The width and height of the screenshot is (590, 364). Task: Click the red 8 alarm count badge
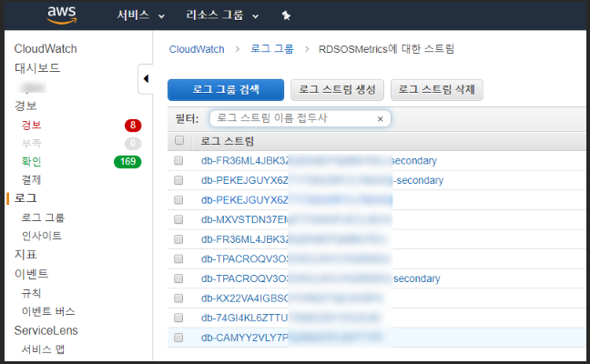coord(133,125)
